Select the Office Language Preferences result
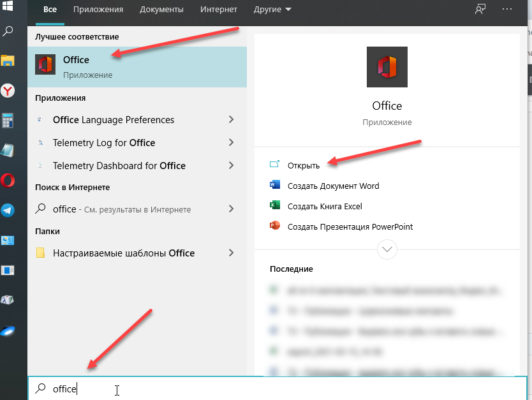 point(137,119)
